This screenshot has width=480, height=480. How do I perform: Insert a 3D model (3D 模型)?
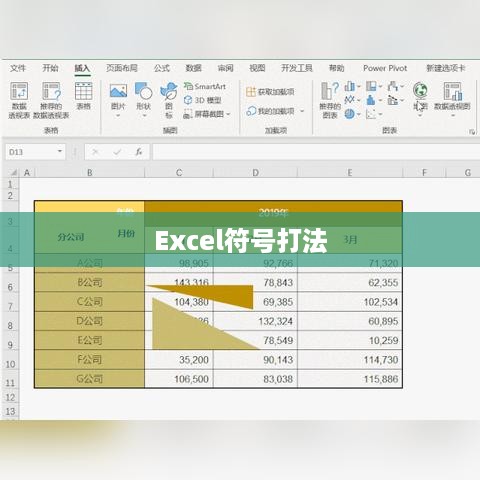[203, 100]
